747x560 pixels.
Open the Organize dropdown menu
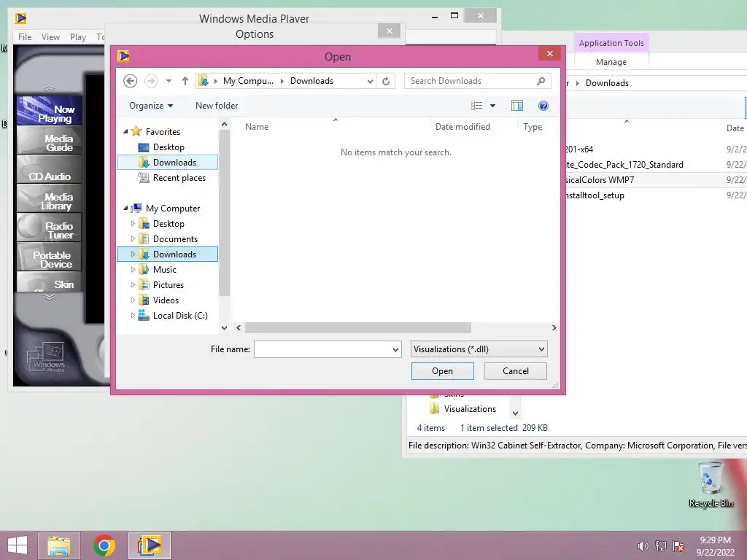[x=151, y=106]
